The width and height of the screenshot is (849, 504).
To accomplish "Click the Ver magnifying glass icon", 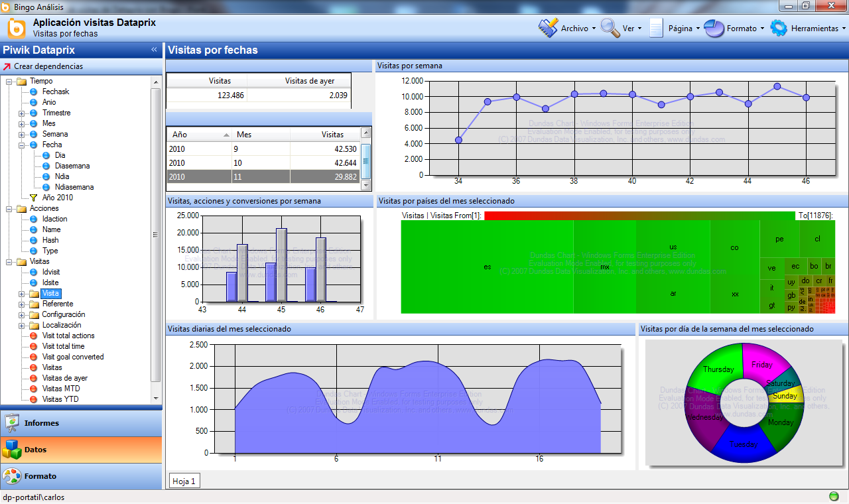I will pyautogui.click(x=610, y=28).
